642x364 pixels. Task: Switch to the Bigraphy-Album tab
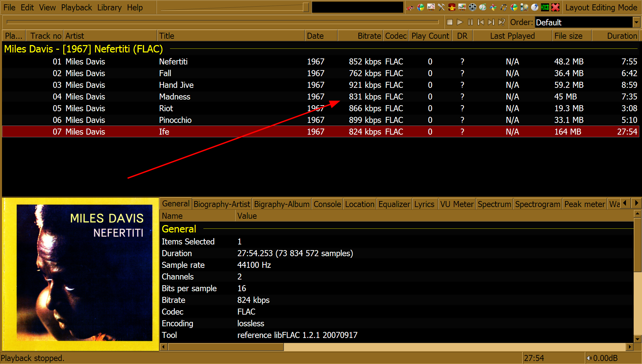pyautogui.click(x=282, y=204)
